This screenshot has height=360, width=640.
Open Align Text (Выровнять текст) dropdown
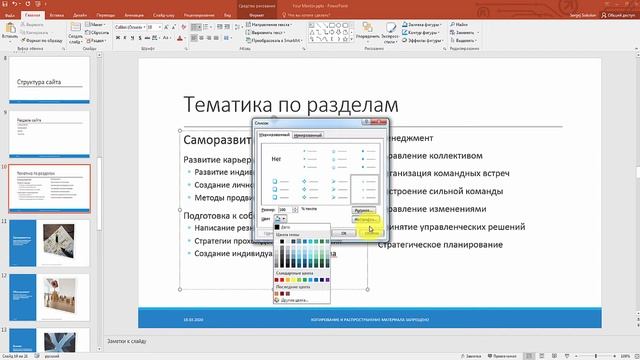pos(266,32)
